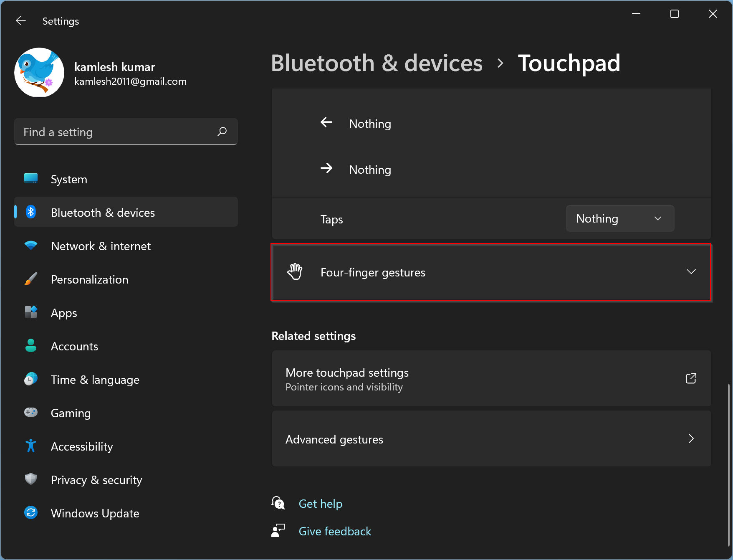Click the Give feedback link
Image resolution: width=733 pixels, height=560 pixels.
tap(335, 531)
